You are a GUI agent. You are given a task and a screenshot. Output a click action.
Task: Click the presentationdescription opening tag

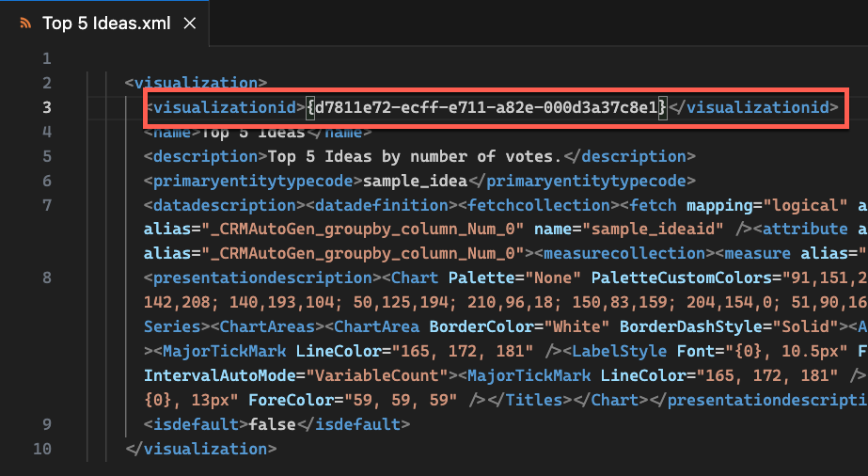(263, 278)
